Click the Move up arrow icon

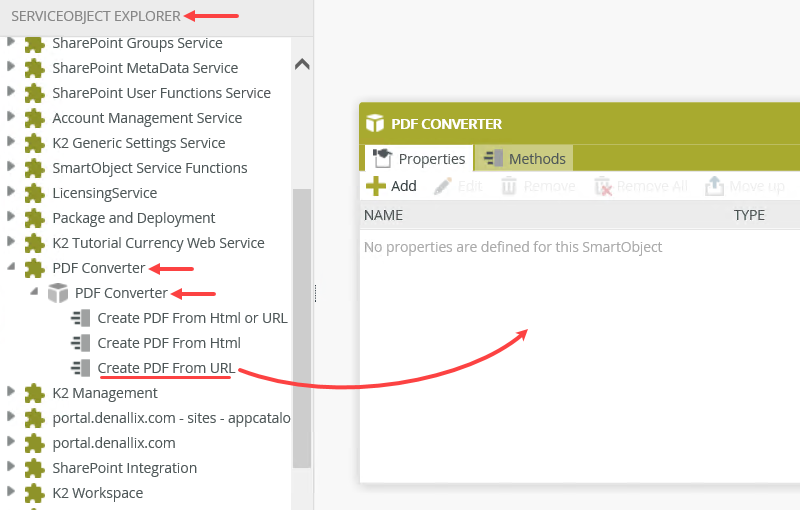[x=714, y=186]
